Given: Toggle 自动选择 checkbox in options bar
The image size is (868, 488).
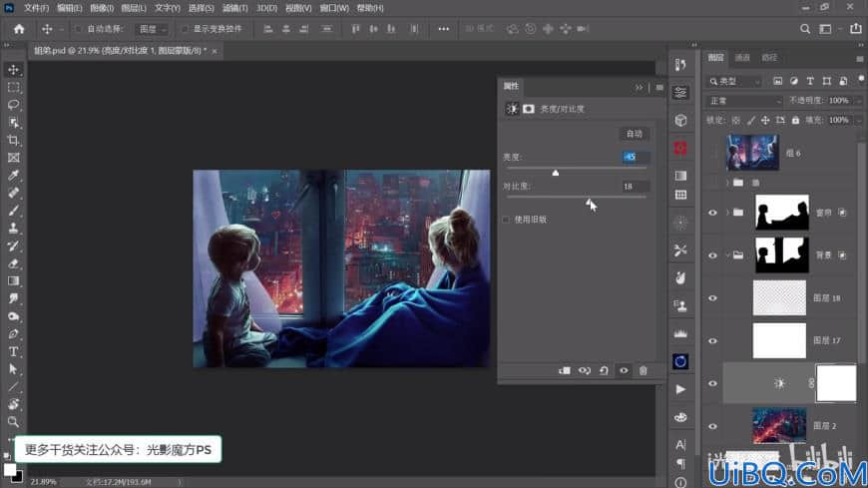Looking at the screenshot, I should click(x=78, y=29).
